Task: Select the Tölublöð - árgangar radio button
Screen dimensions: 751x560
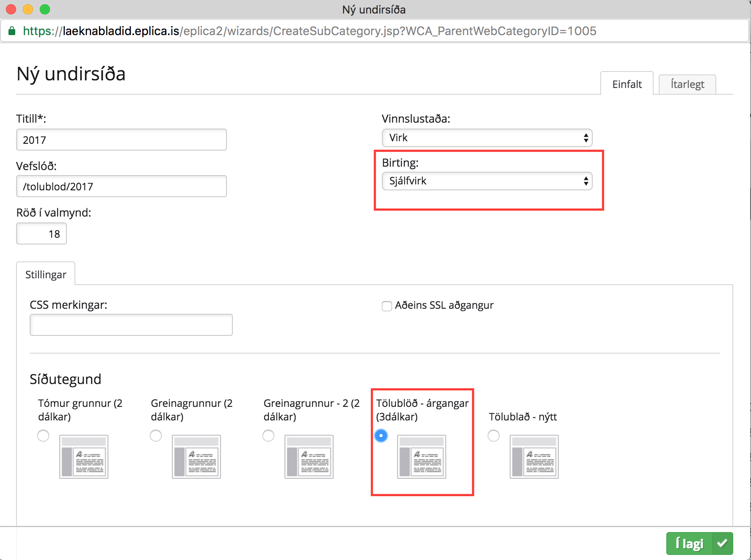Action: [381, 436]
